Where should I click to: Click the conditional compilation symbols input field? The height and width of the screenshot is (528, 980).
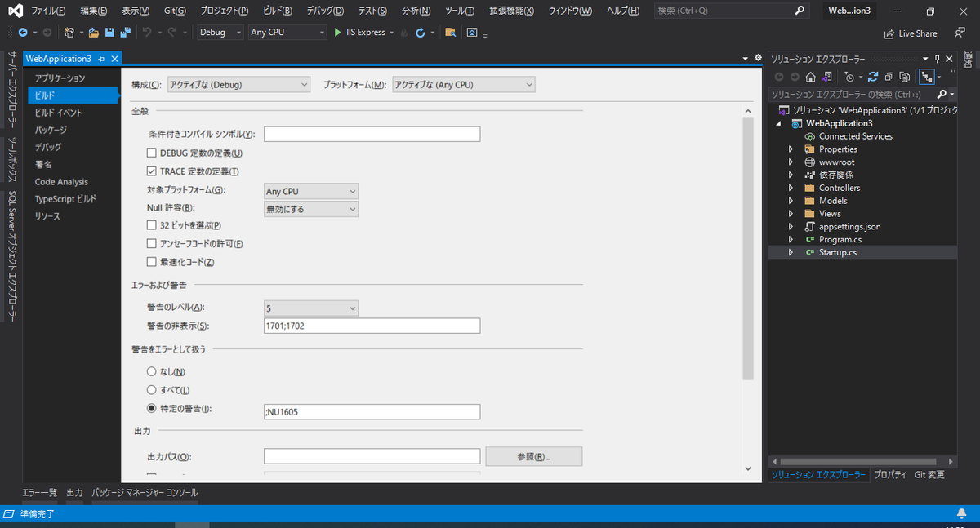(x=372, y=135)
